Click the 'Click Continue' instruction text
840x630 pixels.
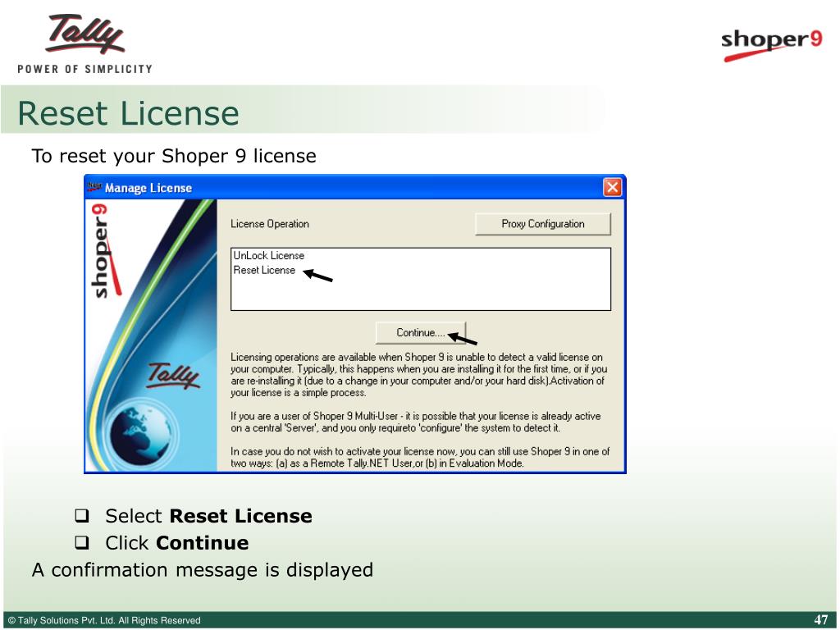[177, 543]
